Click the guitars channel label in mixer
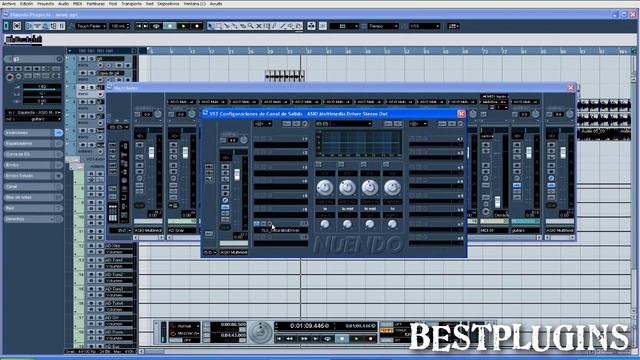 point(525,231)
